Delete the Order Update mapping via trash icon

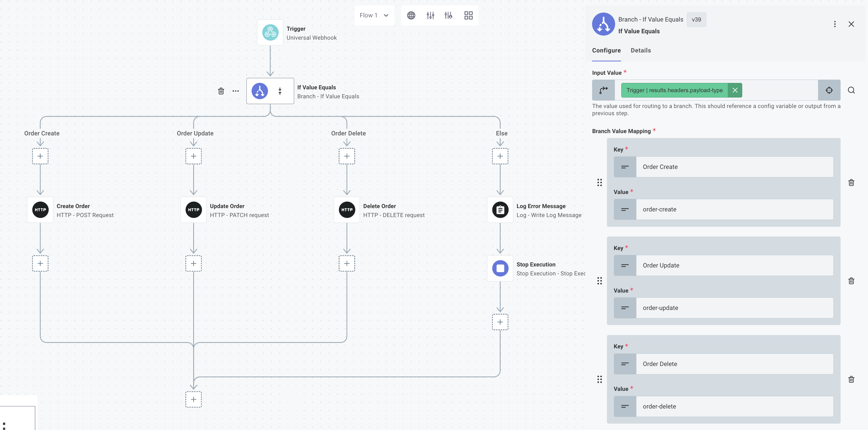tap(851, 281)
